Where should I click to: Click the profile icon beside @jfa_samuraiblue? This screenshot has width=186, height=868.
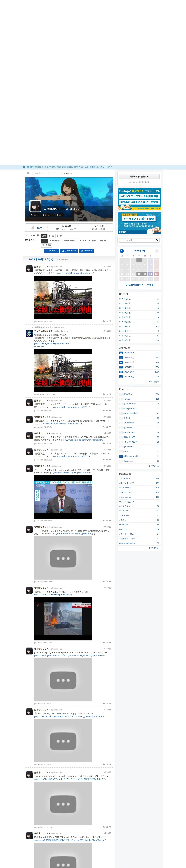(x=121, y=456)
